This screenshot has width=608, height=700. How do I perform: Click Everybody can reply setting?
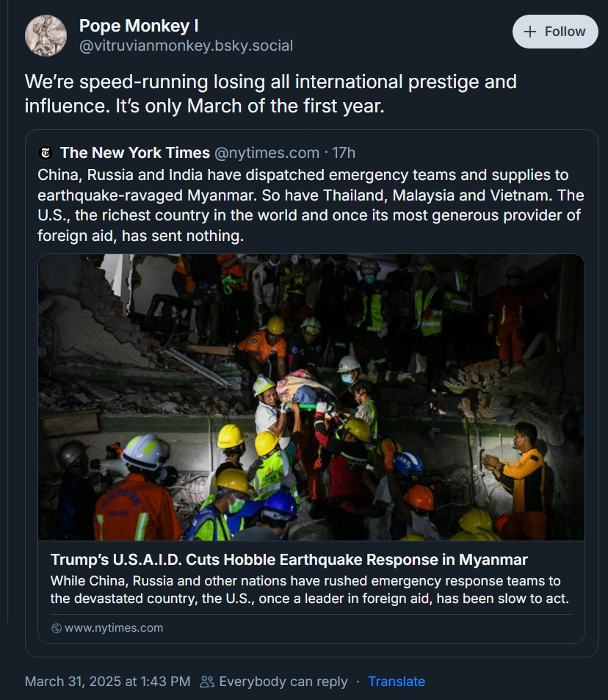coord(283,682)
